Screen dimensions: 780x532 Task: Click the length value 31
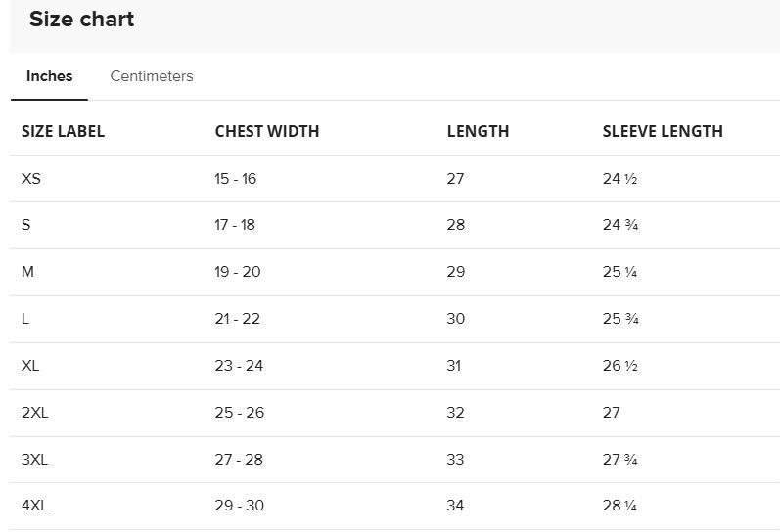[x=454, y=366]
